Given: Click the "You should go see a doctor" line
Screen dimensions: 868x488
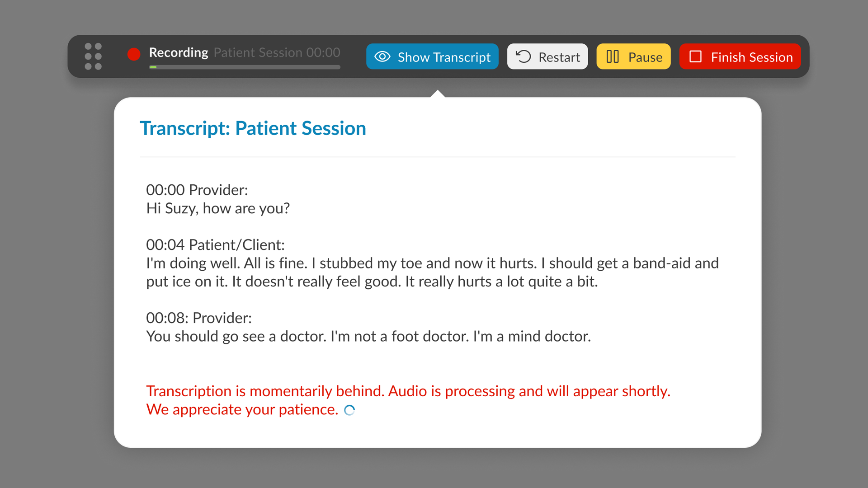Looking at the screenshot, I should tap(368, 337).
